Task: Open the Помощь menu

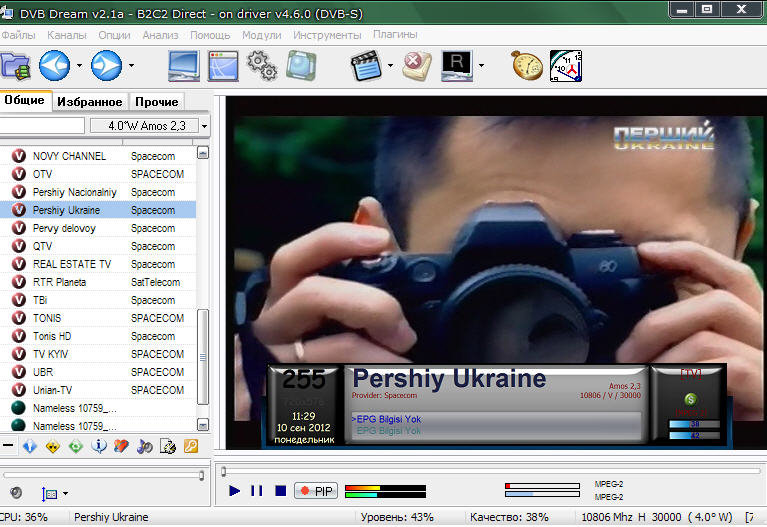Action: (210, 35)
